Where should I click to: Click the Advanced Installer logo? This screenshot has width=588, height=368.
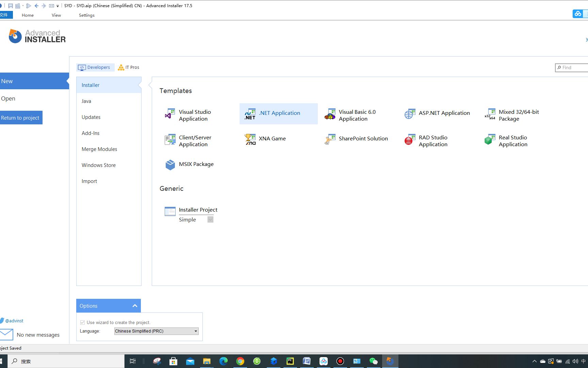(37, 36)
